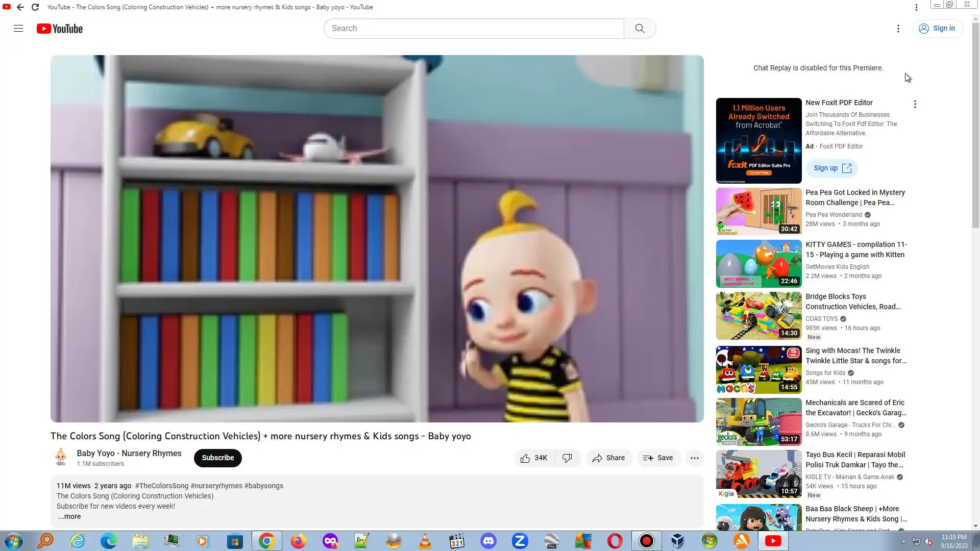This screenshot has width=980, height=551.
Task: Click the YouTube logo home link
Action: tap(60, 29)
